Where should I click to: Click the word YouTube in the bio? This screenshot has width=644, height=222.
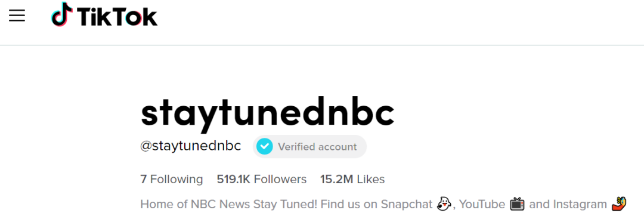pos(482,204)
